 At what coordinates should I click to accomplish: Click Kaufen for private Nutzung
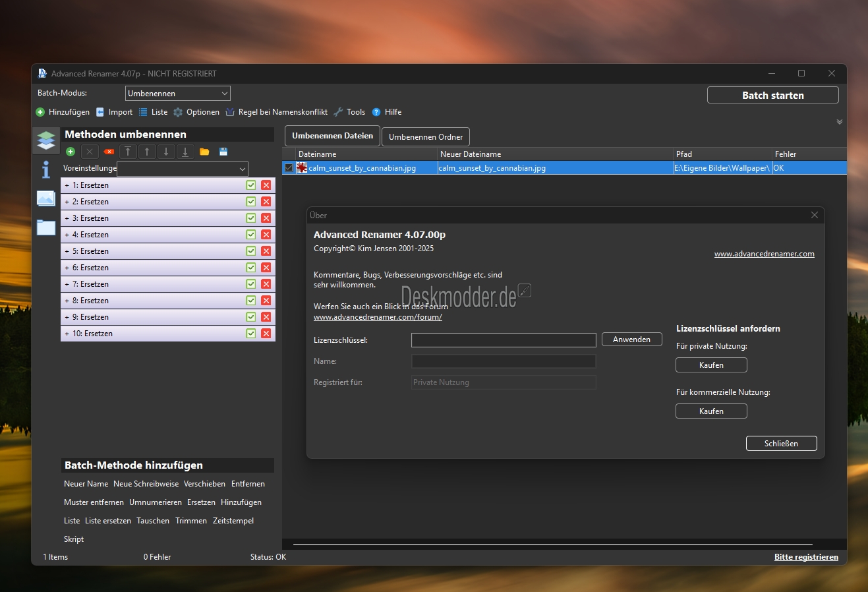pyautogui.click(x=711, y=365)
